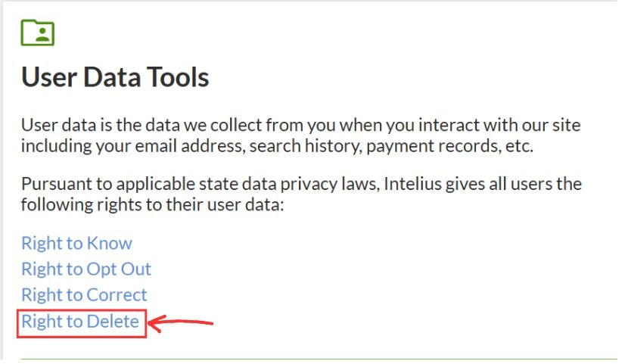Click the Right to Delete link
Image resolution: width=628 pixels, height=364 pixels.
[x=80, y=322]
